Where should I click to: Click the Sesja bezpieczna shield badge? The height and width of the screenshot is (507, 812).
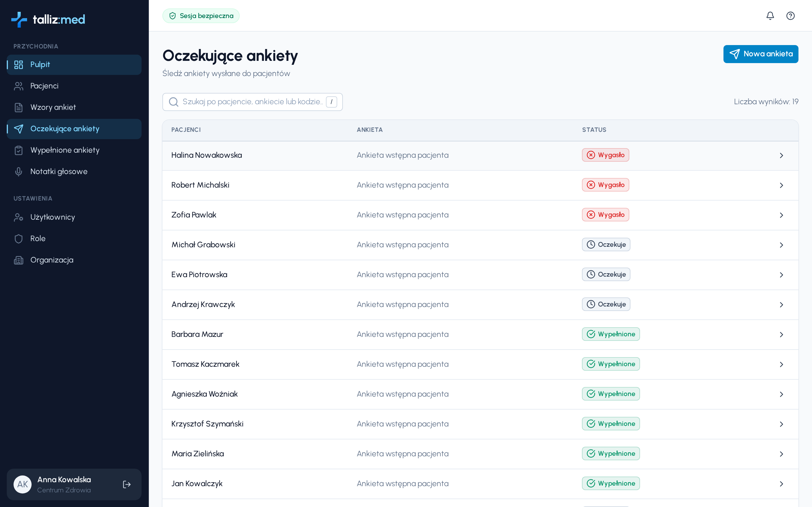[201, 16]
